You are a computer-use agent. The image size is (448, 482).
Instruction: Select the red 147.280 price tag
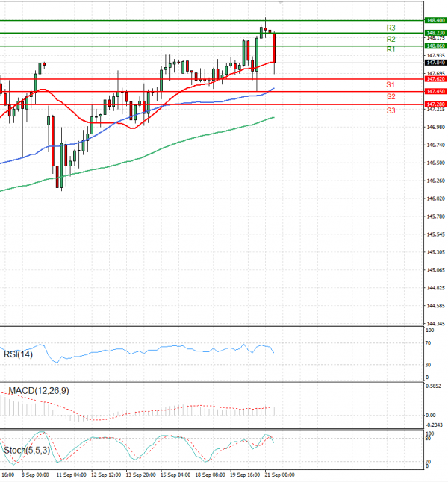pyautogui.click(x=435, y=104)
